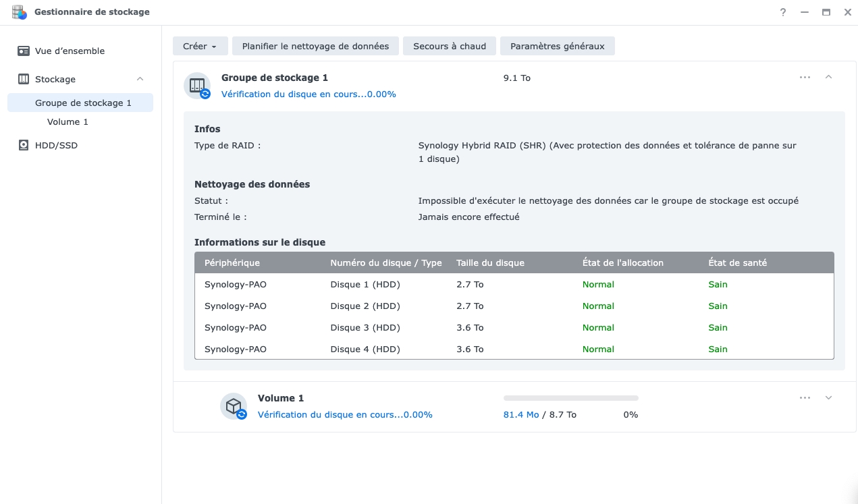Screen dimensions: 858x504
Task: Open the Créer dropdown menu
Action: (x=200, y=46)
